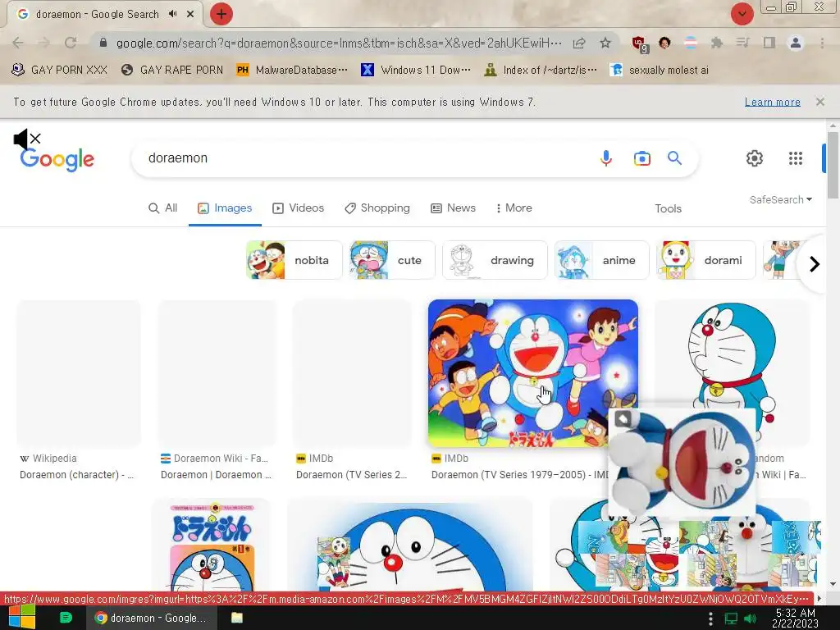
Task: Open the share page icon in the address bar
Action: (579, 43)
